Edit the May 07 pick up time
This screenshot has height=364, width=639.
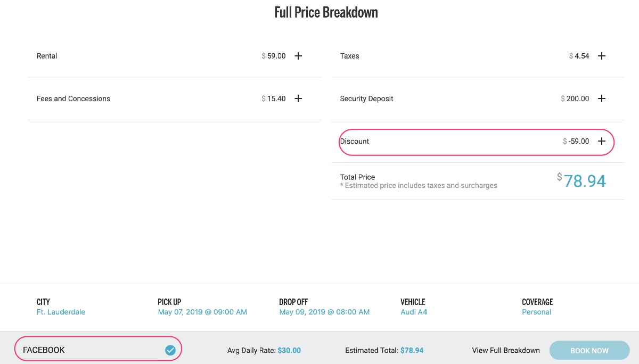click(x=202, y=312)
